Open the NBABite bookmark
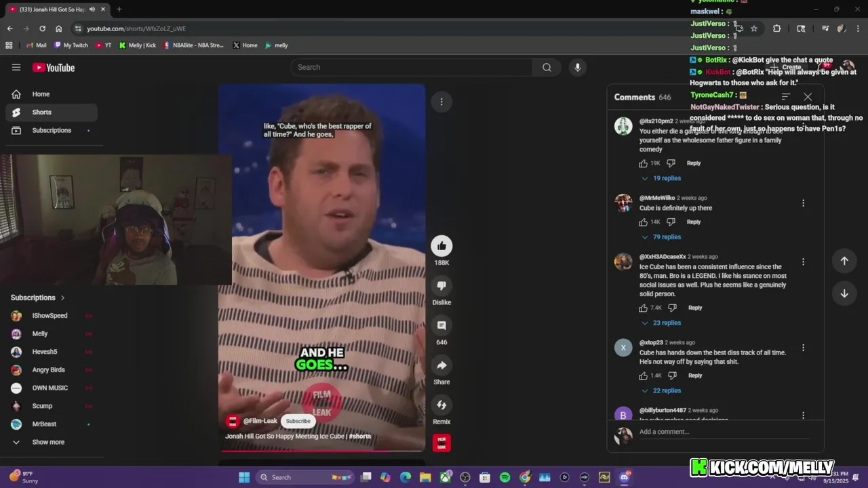The image size is (868, 488). click(x=193, y=45)
